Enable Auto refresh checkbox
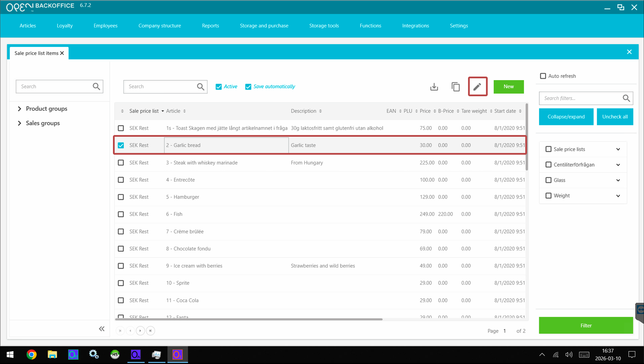Viewport: 644px width, 364px height. (x=543, y=76)
